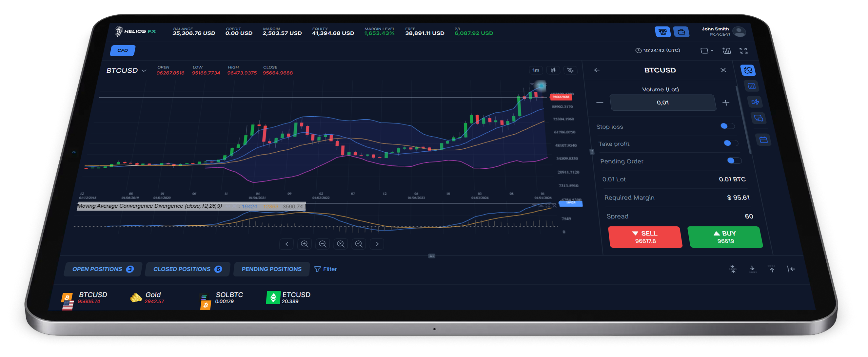The height and width of the screenshot is (357, 868).
Task: Click the 10:24:42 (UTC) clock
Action: 658,50
